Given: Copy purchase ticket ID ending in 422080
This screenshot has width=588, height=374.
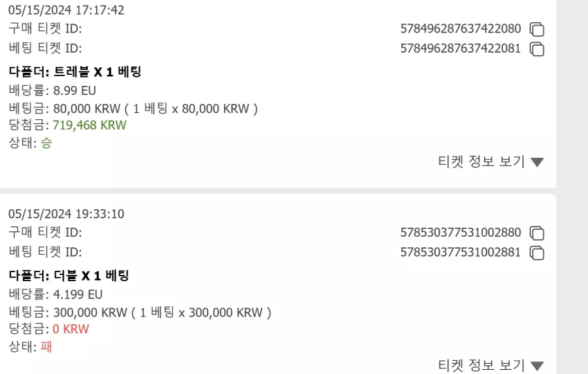Looking at the screenshot, I should point(537,29).
